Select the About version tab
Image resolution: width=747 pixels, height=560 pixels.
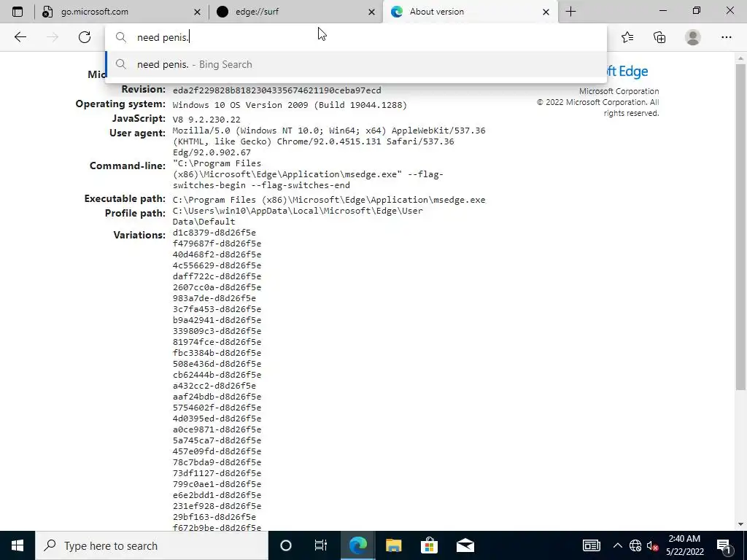469,12
